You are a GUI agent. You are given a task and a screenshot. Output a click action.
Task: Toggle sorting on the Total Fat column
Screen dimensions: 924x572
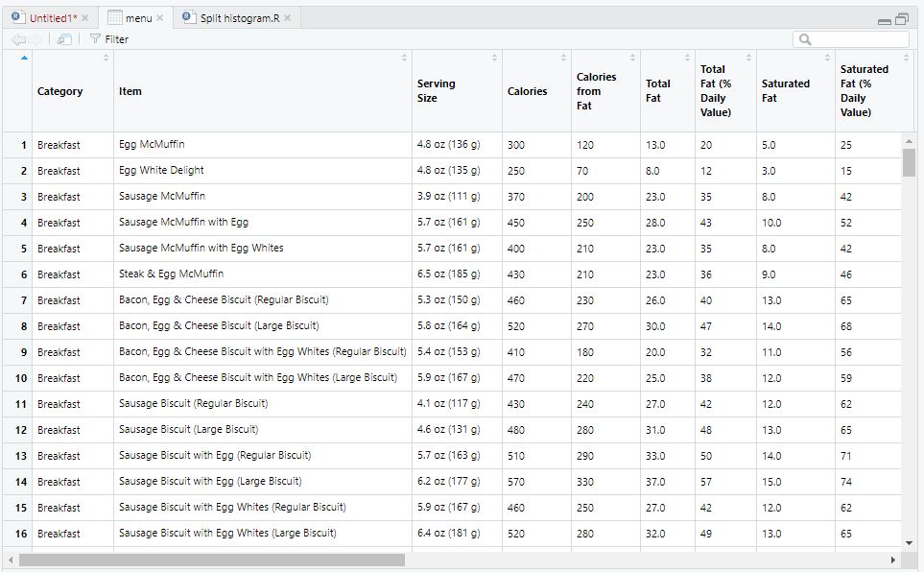[686, 59]
